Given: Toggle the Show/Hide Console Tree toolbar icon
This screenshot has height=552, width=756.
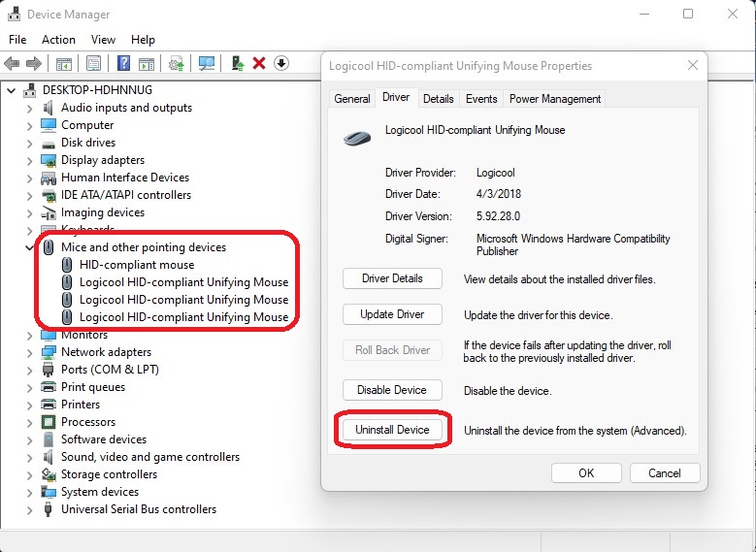Looking at the screenshot, I should pos(64,63).
